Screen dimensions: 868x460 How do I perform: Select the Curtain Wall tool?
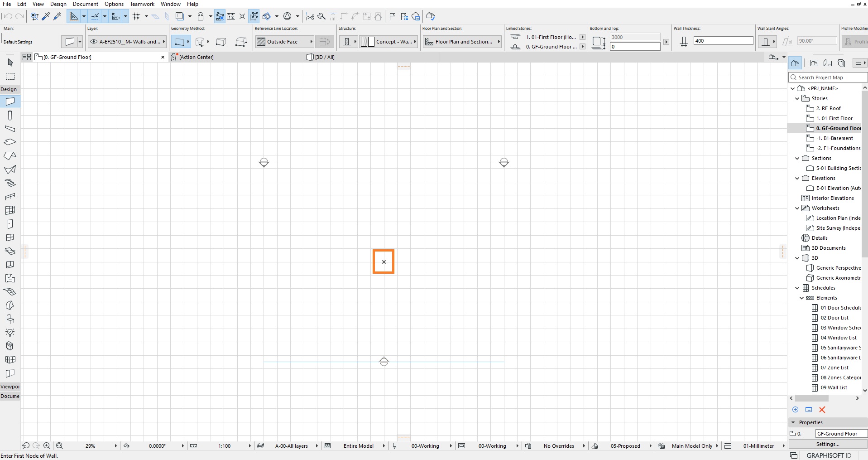point(10,210)
